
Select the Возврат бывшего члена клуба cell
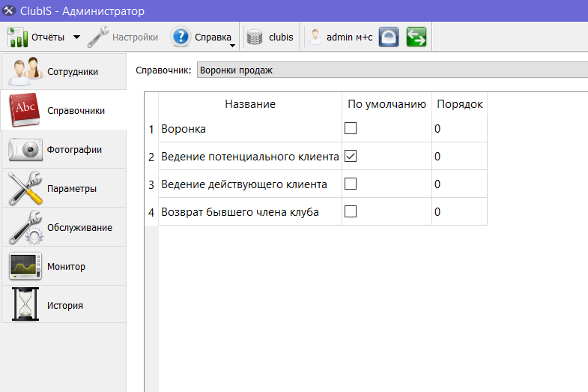(x=250, y=212)
